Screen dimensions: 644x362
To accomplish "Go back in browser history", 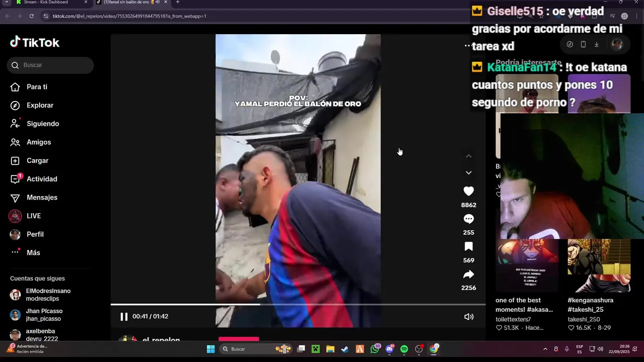I will (x=8, y=16).
